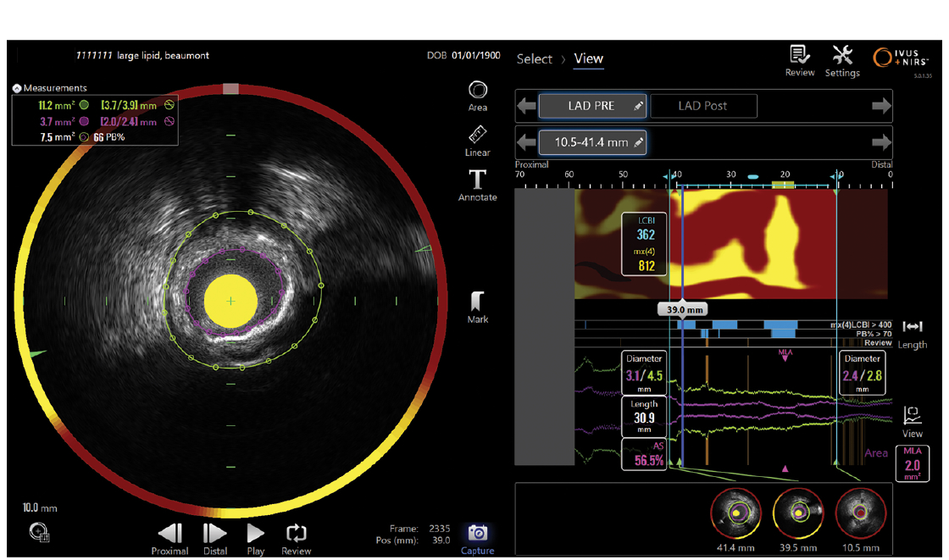Click the Length 30.9 mm box
The width and height of the screenshot is (949, 560).
(645, 417)
